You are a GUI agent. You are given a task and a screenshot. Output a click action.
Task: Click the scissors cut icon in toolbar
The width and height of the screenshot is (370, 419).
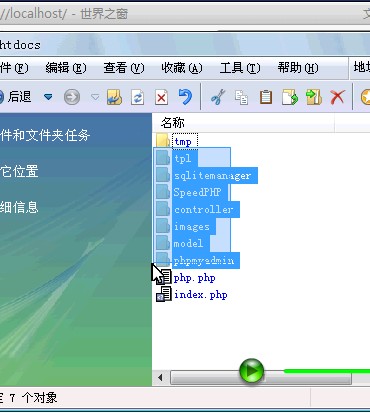[218, 97]
